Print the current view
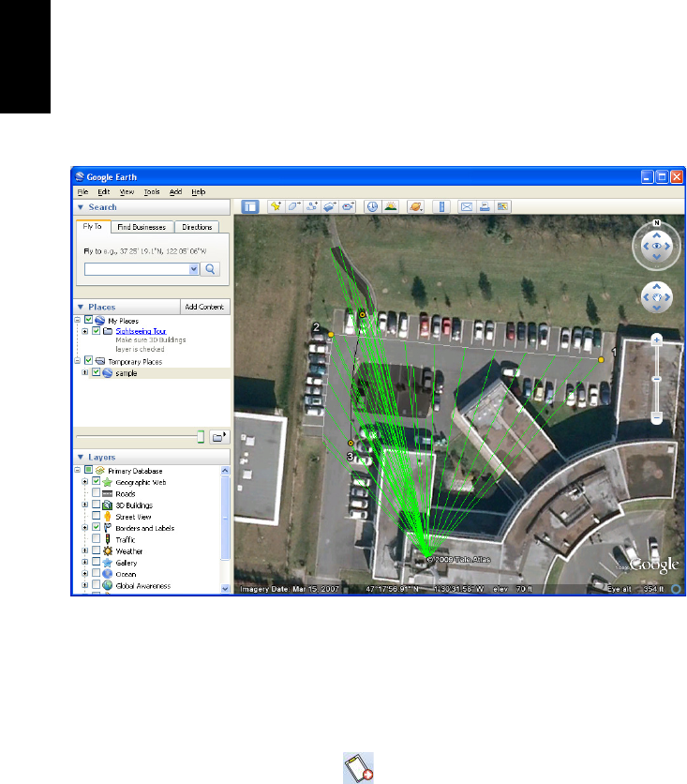Image resolution: width=687 pixels, height=784 pixels. click(485, 206)
